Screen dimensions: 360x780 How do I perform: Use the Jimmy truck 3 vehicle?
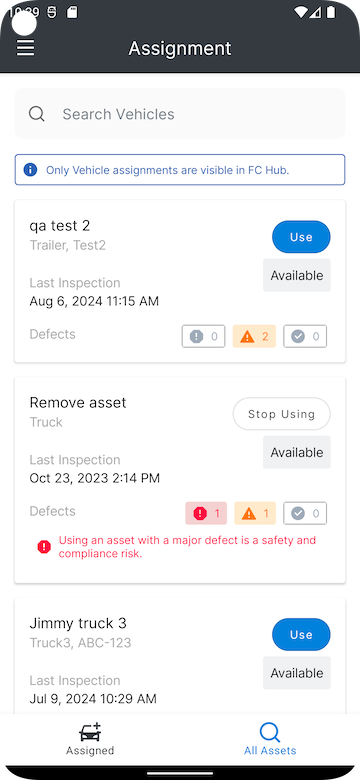pyautogui.click(x=301, y=635)
